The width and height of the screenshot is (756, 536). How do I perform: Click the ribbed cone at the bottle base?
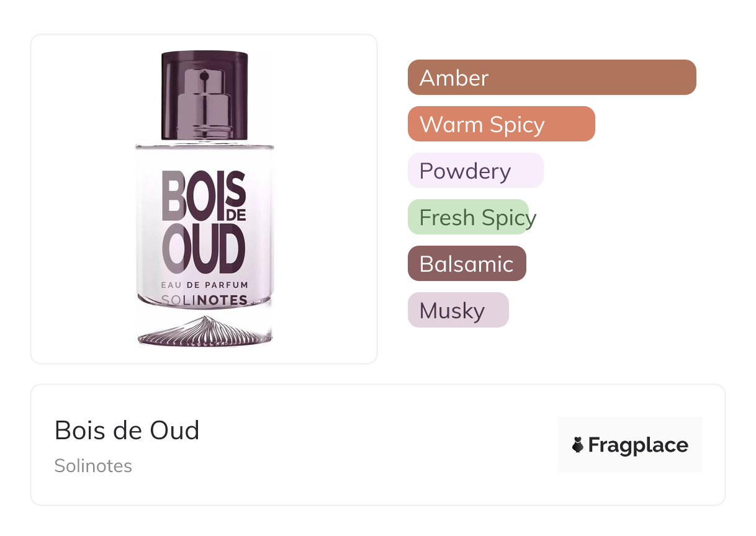[205, 331]
